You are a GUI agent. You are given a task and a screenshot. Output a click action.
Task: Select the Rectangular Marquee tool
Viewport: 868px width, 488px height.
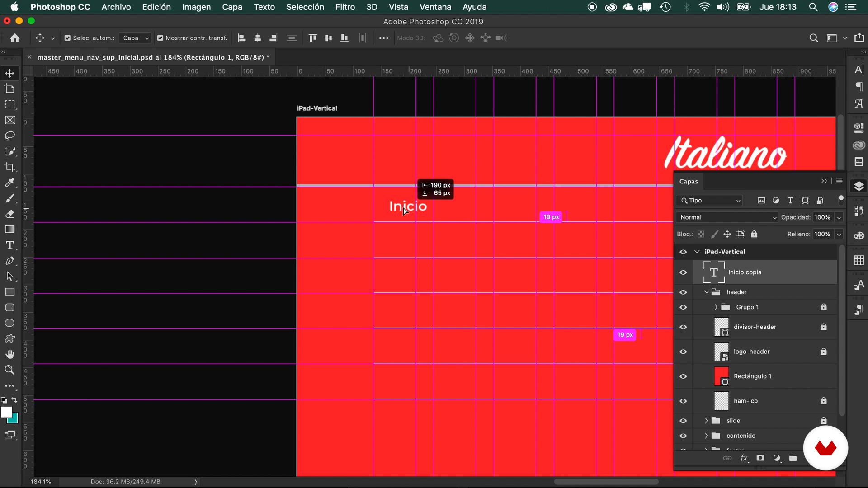click(x=9, y=104)
